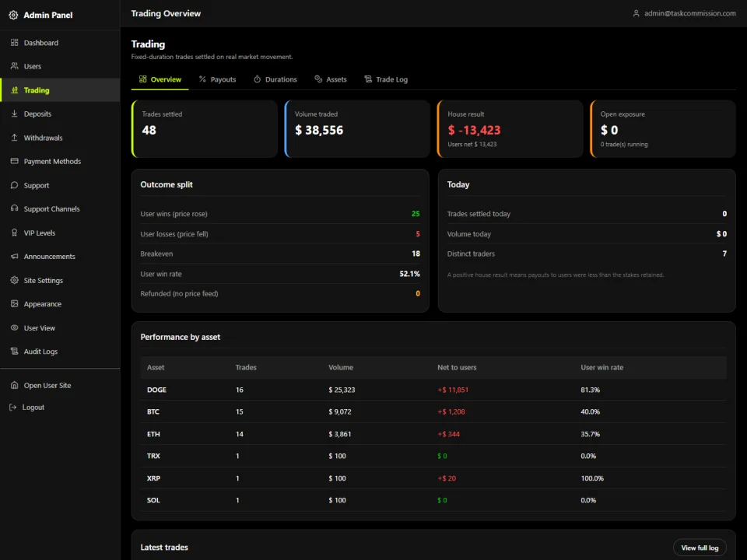Screen dimensions: 747x560
Task: Open Payment Methods page
Action: pos(60,162)
